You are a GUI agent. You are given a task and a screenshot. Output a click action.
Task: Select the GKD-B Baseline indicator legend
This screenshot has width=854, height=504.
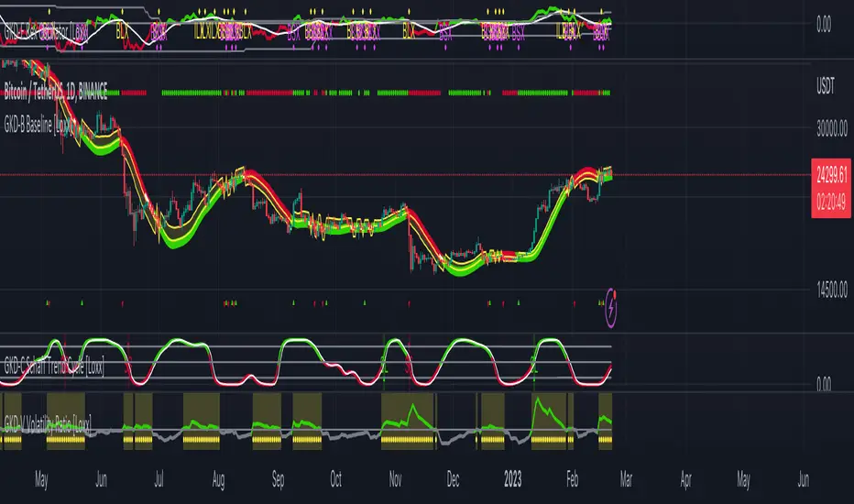(37, 126)
